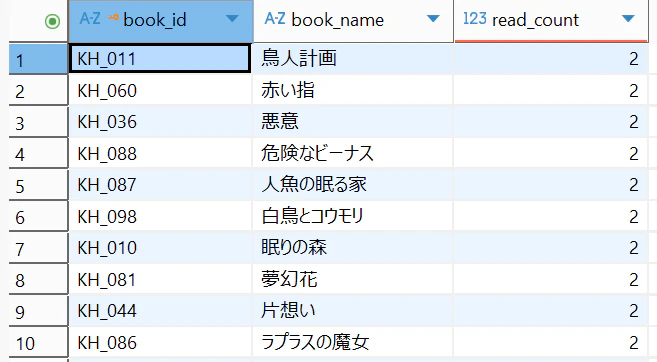Open the book_name column filter dropdown
The image size is (657, 362).
click(x=433, y=18)
